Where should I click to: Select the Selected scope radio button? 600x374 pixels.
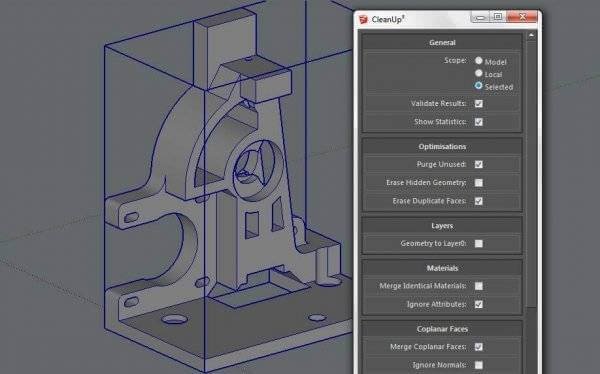pyautogui.click(x=479, y=86)
